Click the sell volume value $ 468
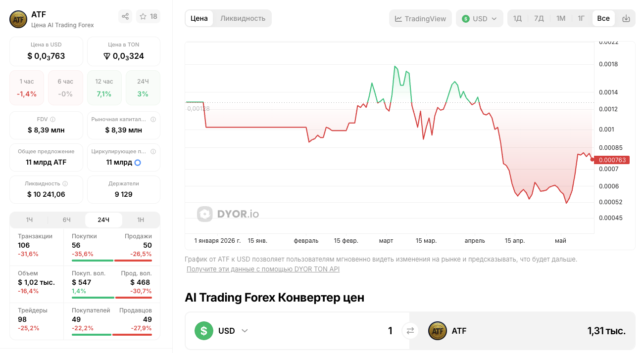This screenshot has width=644, height=353. 140,282
